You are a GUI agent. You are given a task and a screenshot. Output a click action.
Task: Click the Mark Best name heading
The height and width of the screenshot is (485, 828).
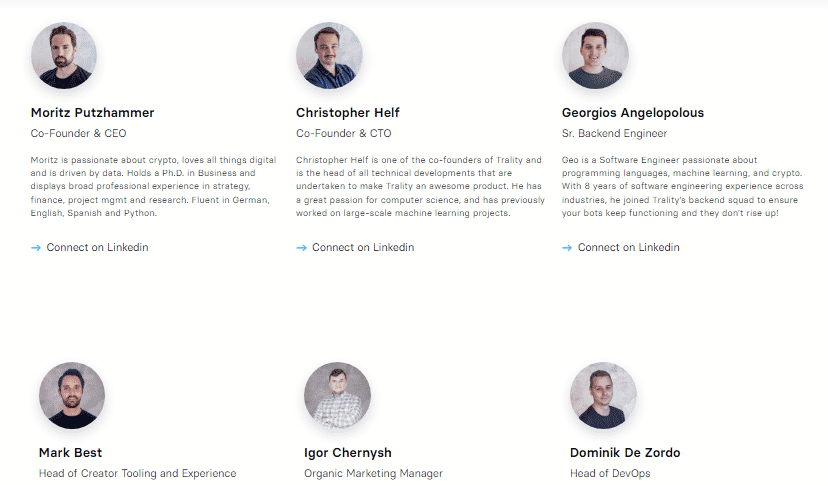pos(70,453)
